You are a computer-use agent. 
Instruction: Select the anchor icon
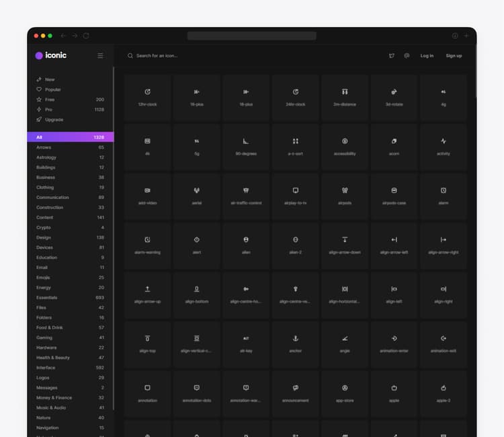pyautogui.click(x=296, y=345)
